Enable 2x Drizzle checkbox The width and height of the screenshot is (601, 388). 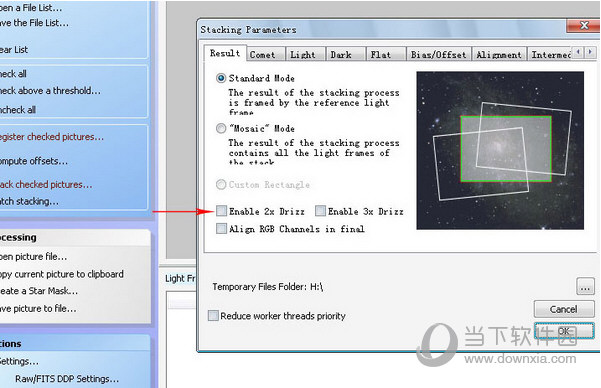[221, 211]
